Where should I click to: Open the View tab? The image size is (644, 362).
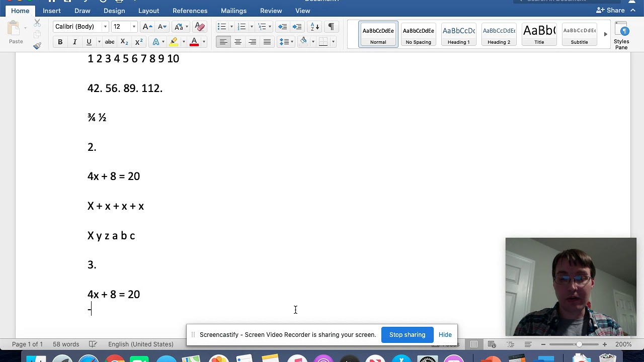tap(302, 11)
